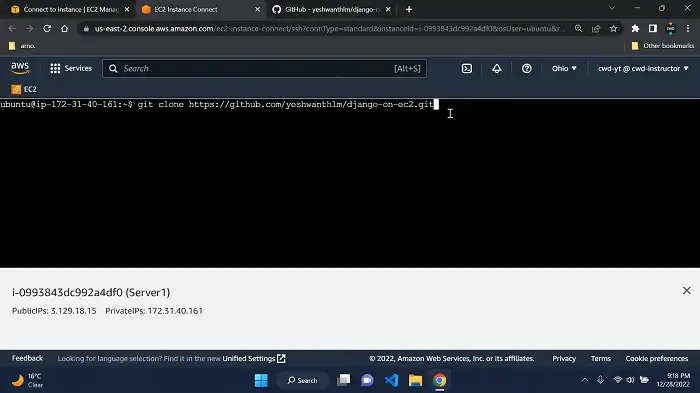Show the tab search chevron
This screenshot has width=700, height=393.
[x=612, y=8]
